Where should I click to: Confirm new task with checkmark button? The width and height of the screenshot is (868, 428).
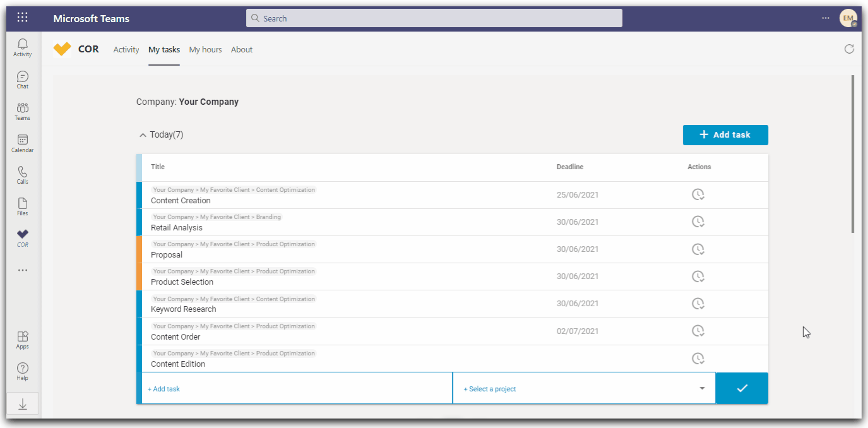[x=742, y=388]
